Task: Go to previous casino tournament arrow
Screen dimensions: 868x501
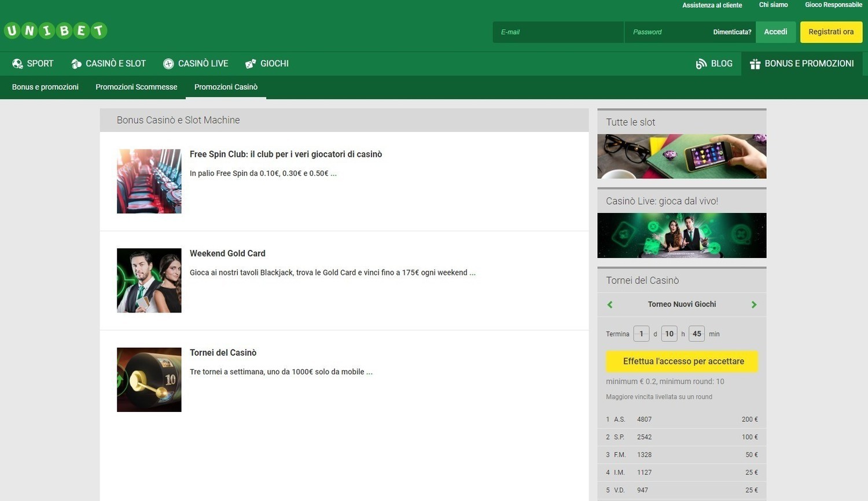Action: (x=610, y=304)
